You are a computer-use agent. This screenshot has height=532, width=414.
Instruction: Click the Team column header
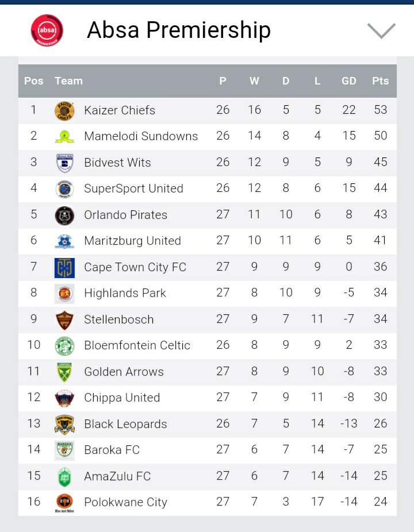[68, 81]
